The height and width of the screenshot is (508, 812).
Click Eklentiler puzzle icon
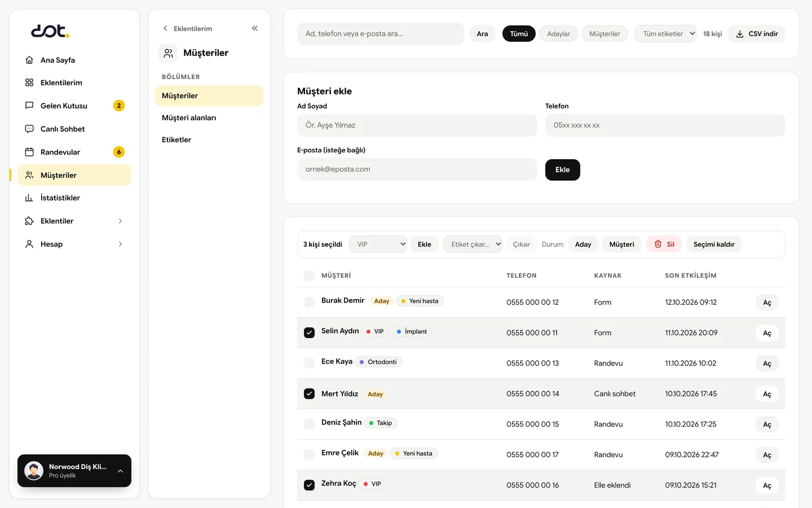29,221
